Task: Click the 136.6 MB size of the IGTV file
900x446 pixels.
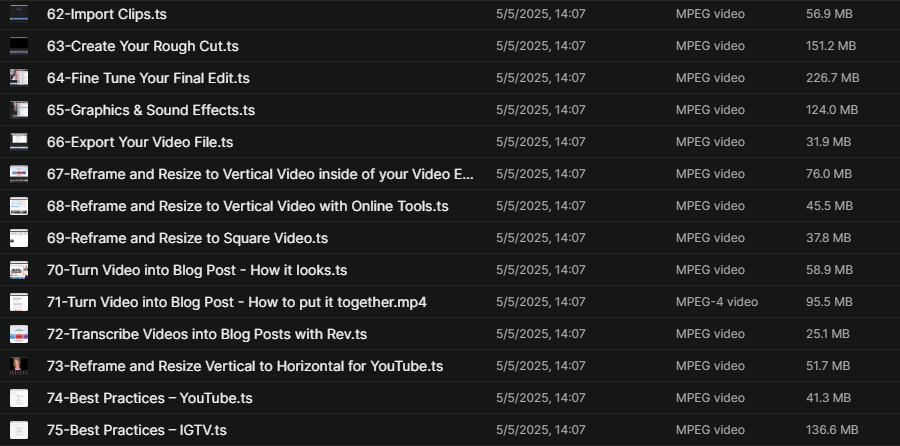Action: click(832, 430)
